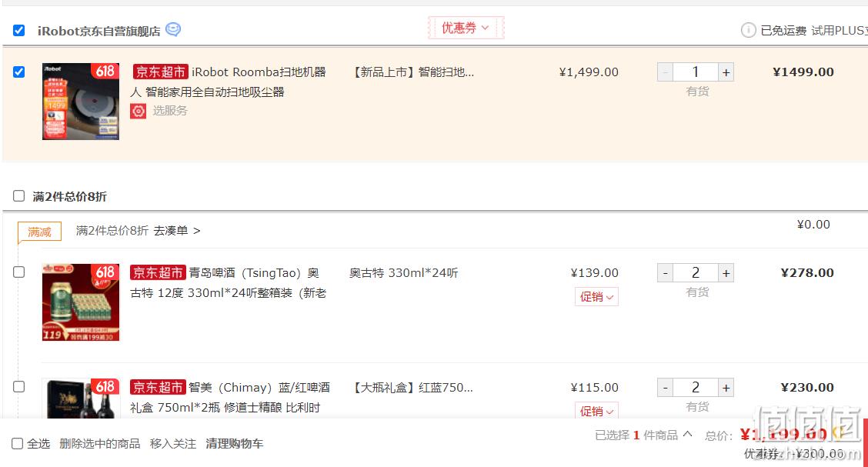Screen dimensions: 868x467
Task: Expand 促销 dropdown for TsingTao beer
Action: click(x=596, y=296)
